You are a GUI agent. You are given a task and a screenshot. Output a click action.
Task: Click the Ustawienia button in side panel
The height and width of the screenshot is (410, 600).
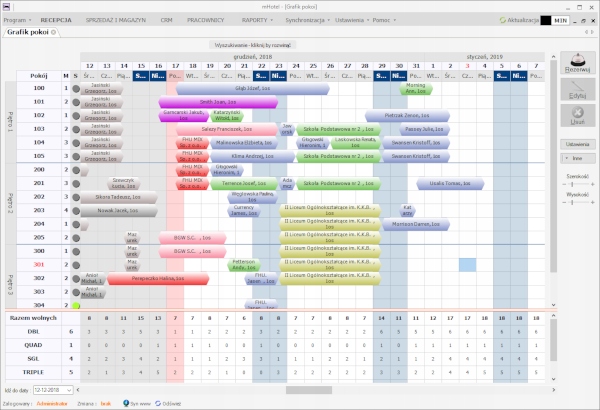point(577,144)
